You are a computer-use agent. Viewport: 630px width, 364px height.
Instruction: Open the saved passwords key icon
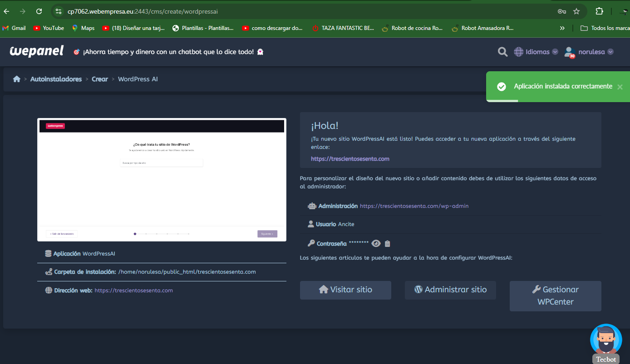(x=562, y=11)
